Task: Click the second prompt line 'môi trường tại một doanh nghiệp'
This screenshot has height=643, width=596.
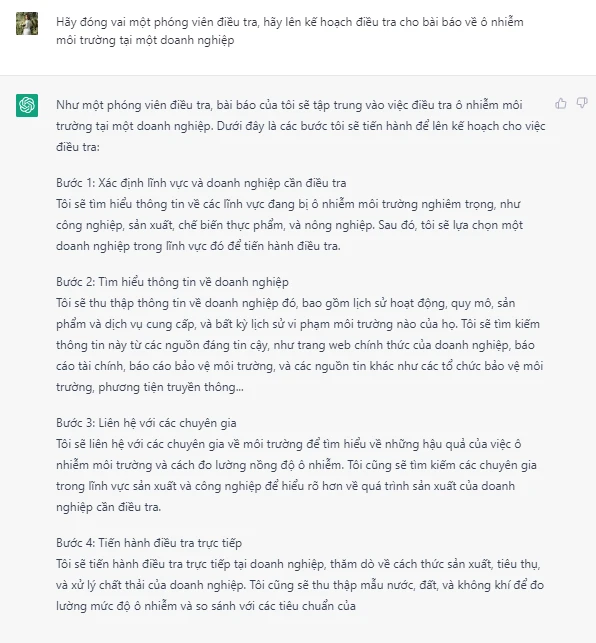Action: coord(145,40)
